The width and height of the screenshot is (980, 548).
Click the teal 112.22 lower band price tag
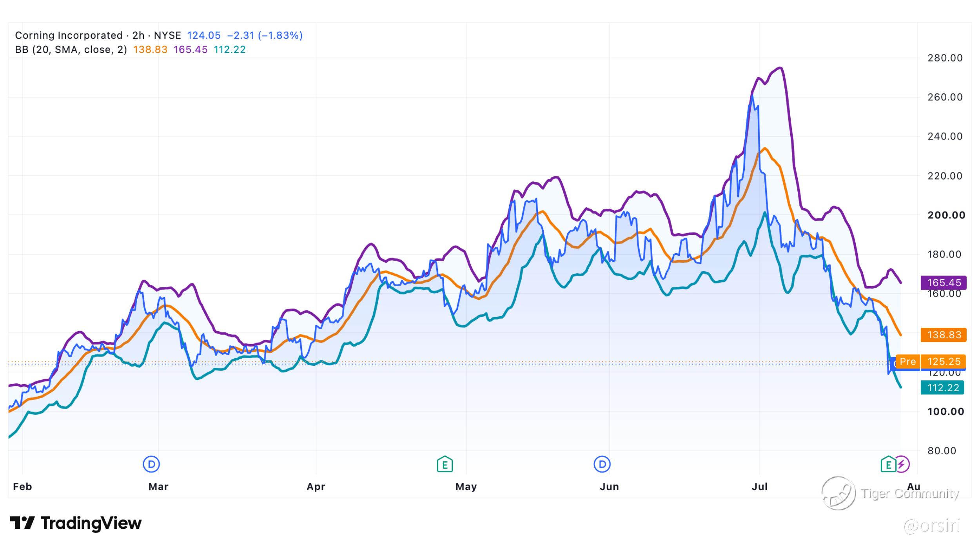pos(942,388)
